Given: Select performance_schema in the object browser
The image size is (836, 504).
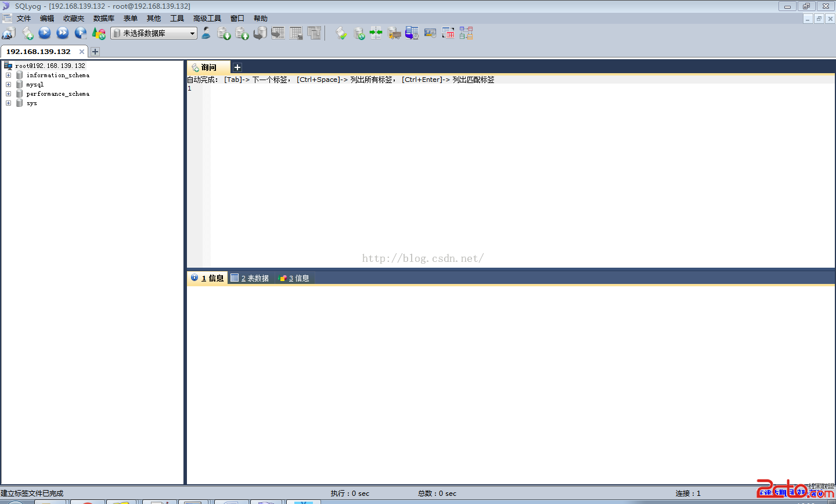Looking at the screenshot, I should click(x=57, y=93).
